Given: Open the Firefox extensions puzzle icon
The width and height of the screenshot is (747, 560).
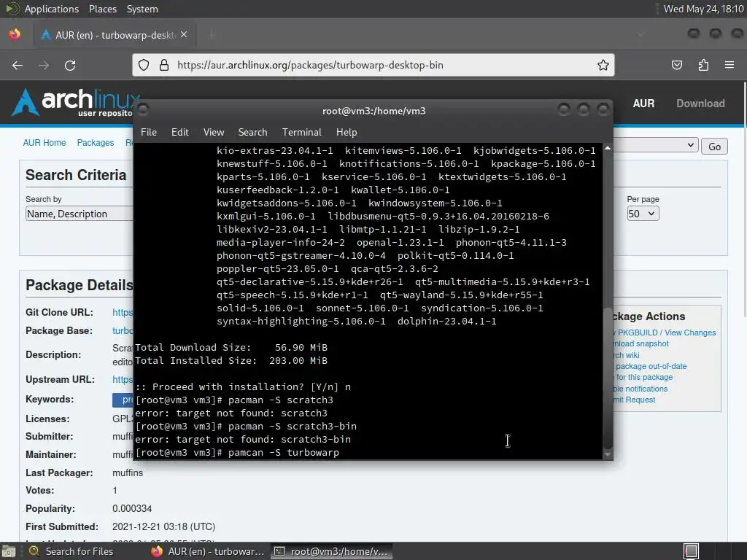Looking at the screenshot, I should pos(703,65).
